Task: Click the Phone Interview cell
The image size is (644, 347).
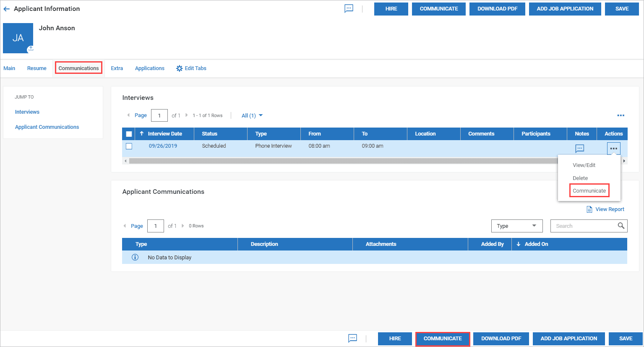Action: [274, 146]
